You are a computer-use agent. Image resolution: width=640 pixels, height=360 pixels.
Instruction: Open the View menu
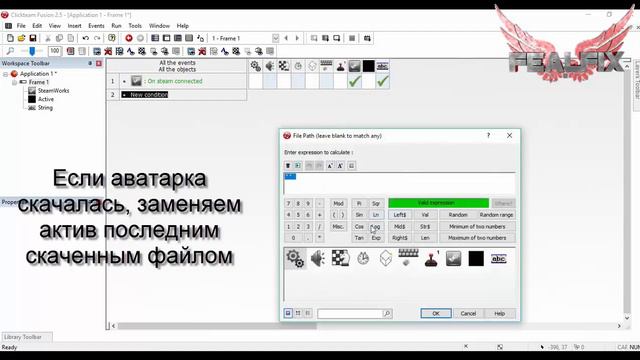(55, 26)
